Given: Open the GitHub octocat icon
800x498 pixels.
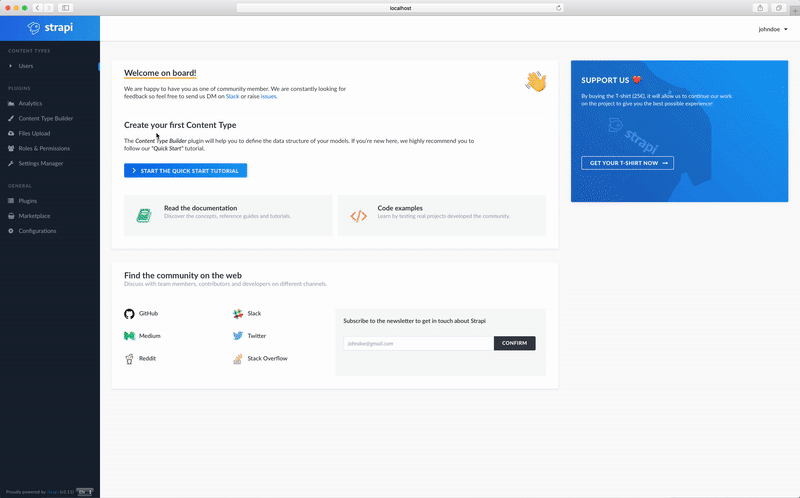Looking at the screenshot, I should (x=129, y=314).
